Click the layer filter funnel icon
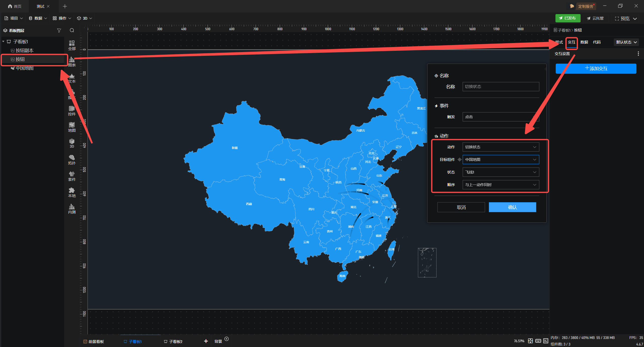The width and height of the screenshot is (644, 347). pos(59,30)
